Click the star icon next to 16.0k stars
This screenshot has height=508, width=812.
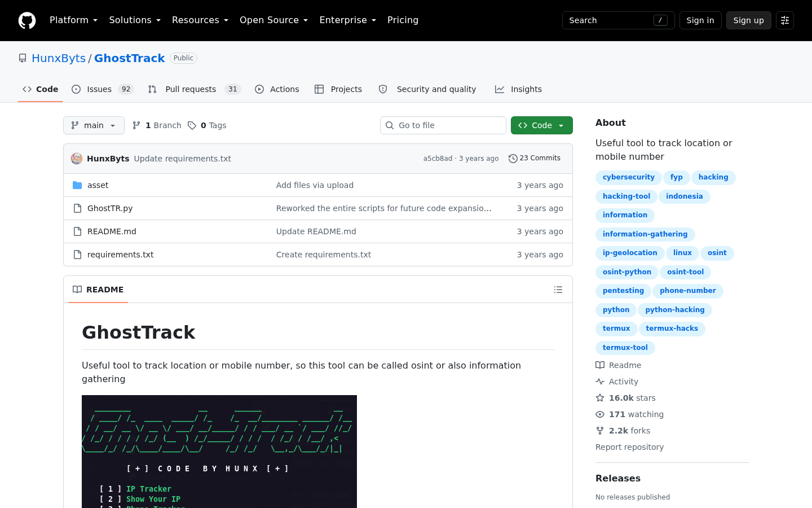600,398
